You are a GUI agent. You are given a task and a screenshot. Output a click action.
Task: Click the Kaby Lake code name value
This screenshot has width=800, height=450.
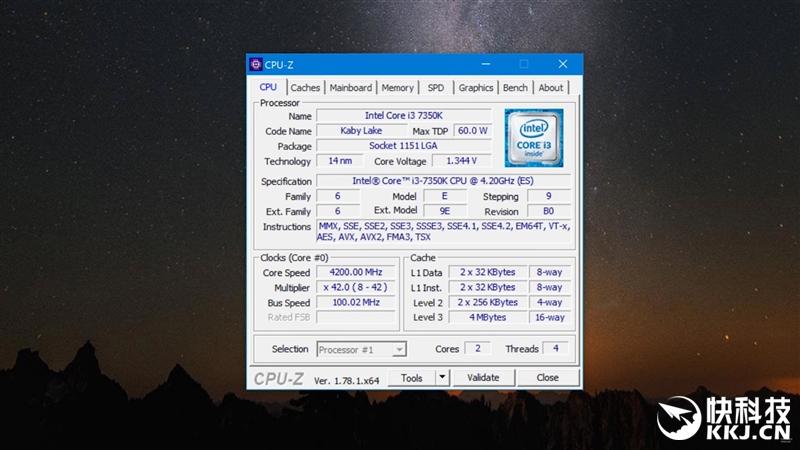[361, 131]
